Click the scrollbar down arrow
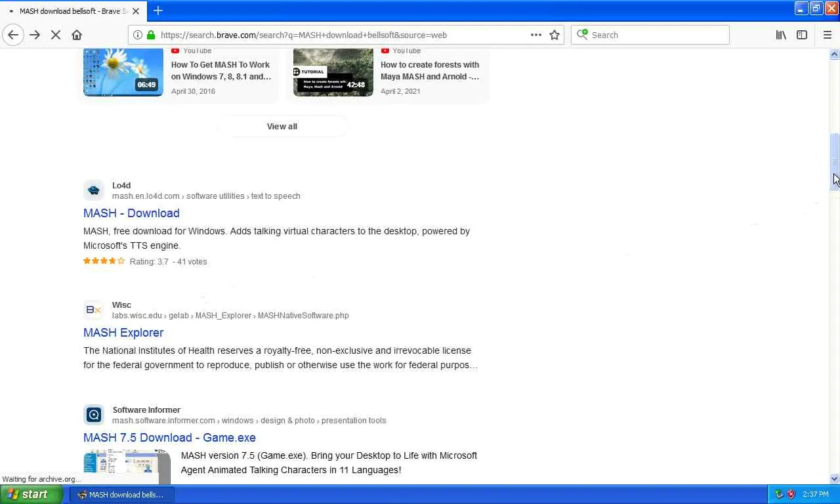Viewport: 840px width, 504px height. 835,479
